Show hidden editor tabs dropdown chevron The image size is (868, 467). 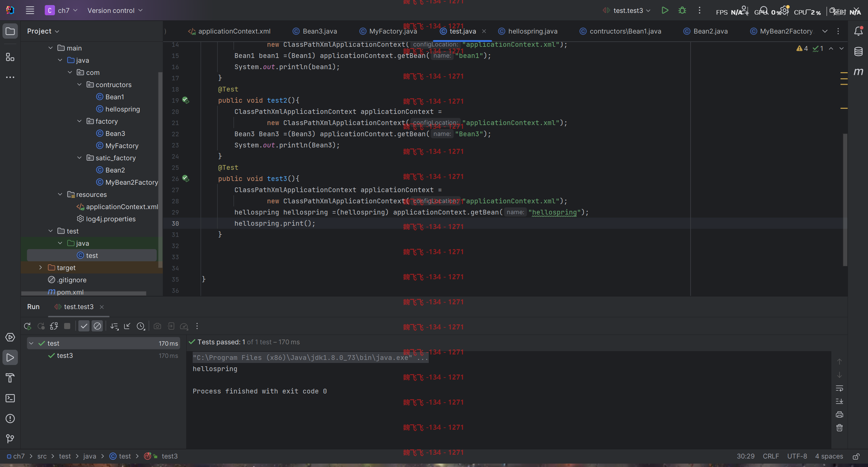(x=825, y=31)
